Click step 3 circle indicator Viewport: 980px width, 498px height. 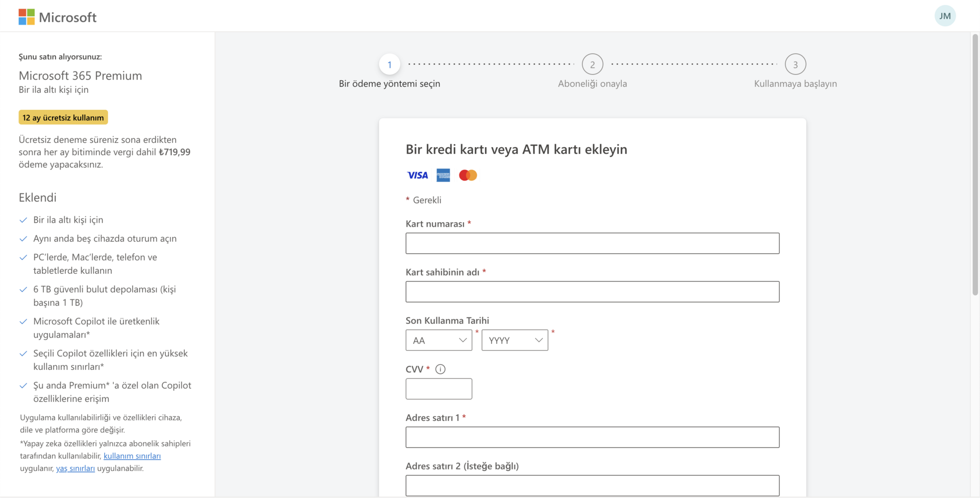coord(795,64)
